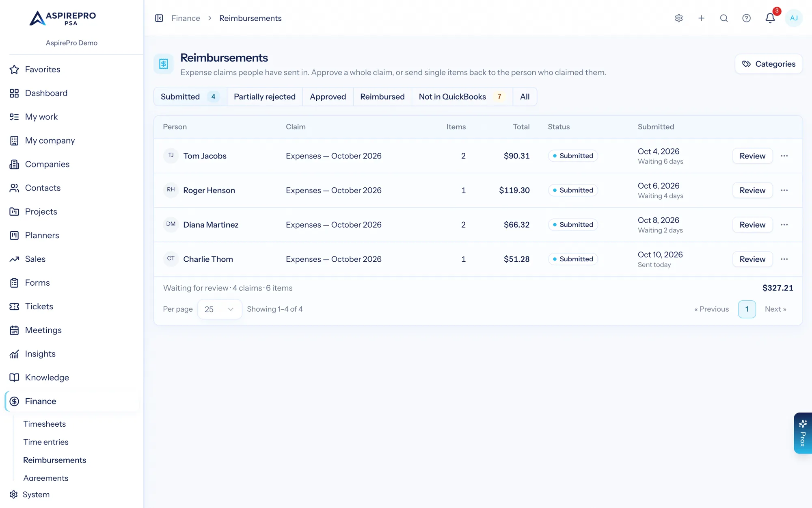Open the search magnifier icon
This screenshot has height=508, width=812.
724,18
